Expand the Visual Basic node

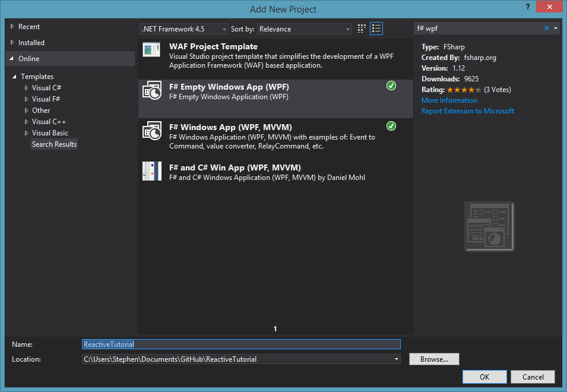[x=26, y=132]
